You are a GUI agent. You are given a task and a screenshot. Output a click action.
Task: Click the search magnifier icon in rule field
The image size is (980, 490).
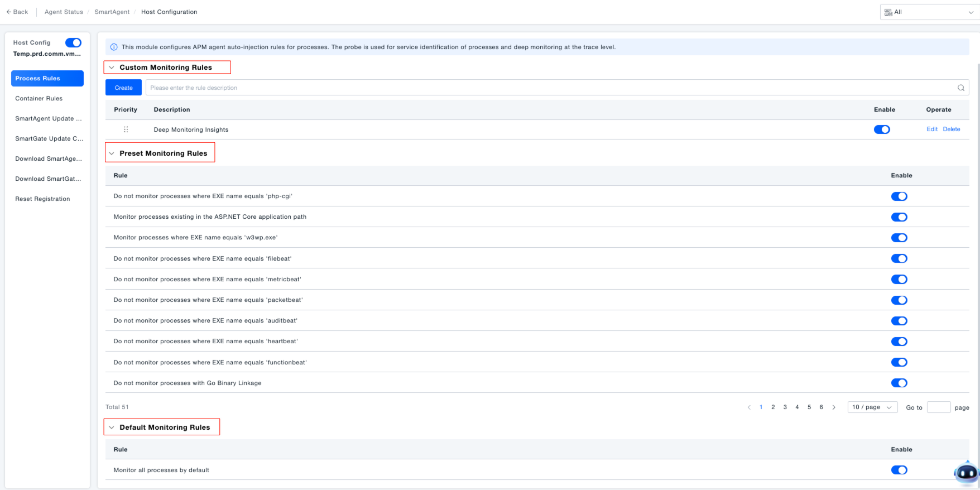tap(961, 88)
